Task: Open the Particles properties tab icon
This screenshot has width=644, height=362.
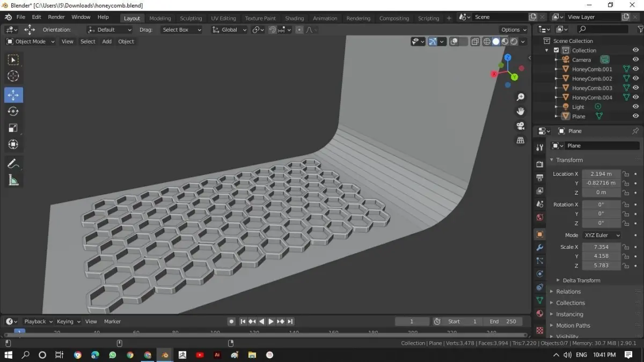Action: click(540, 261)
